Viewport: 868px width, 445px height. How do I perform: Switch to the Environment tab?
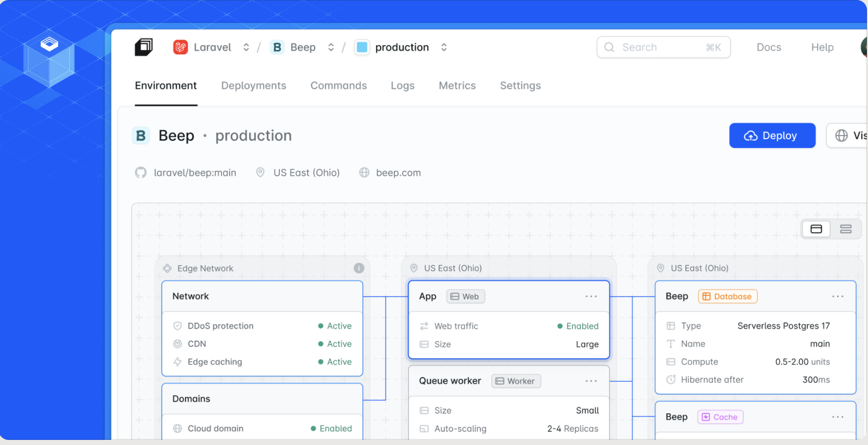coord(166,86)
